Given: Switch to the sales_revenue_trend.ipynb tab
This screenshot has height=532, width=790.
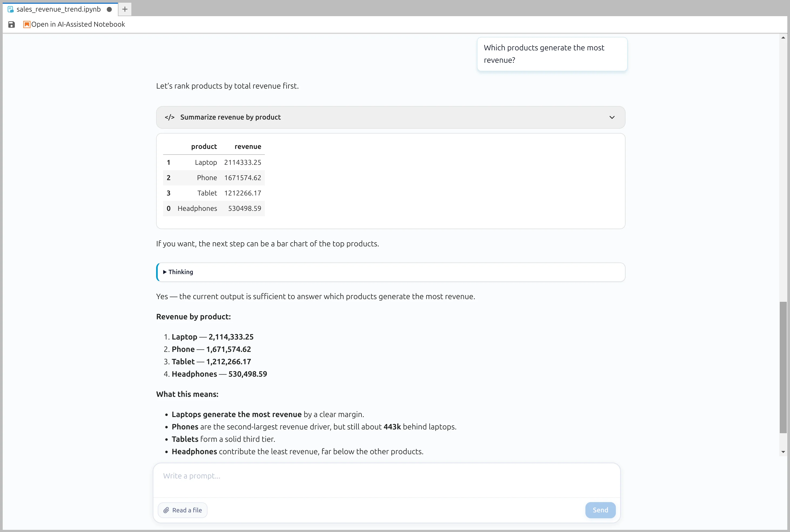Looking at the screenshot, I should click(x=58, y=9).
